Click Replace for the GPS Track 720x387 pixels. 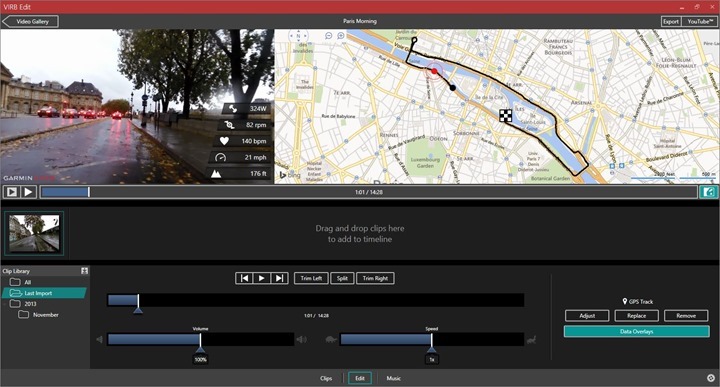click(636, 316)
